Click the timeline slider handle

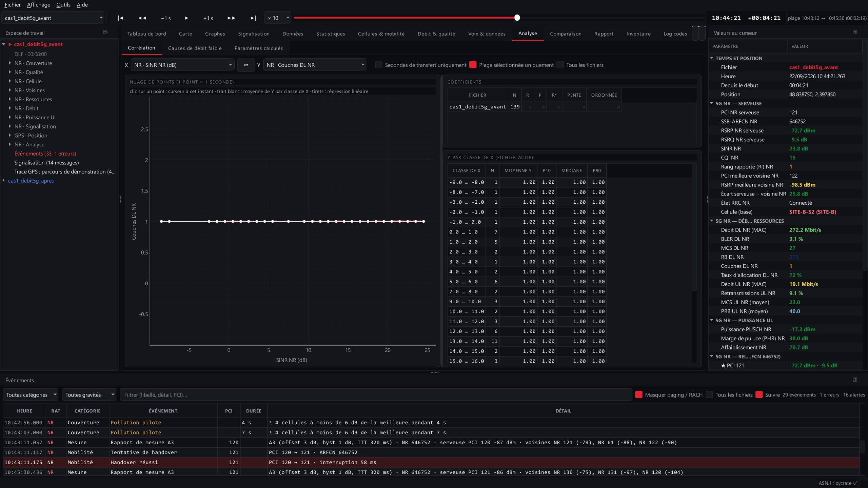click(x=517, y=18)
